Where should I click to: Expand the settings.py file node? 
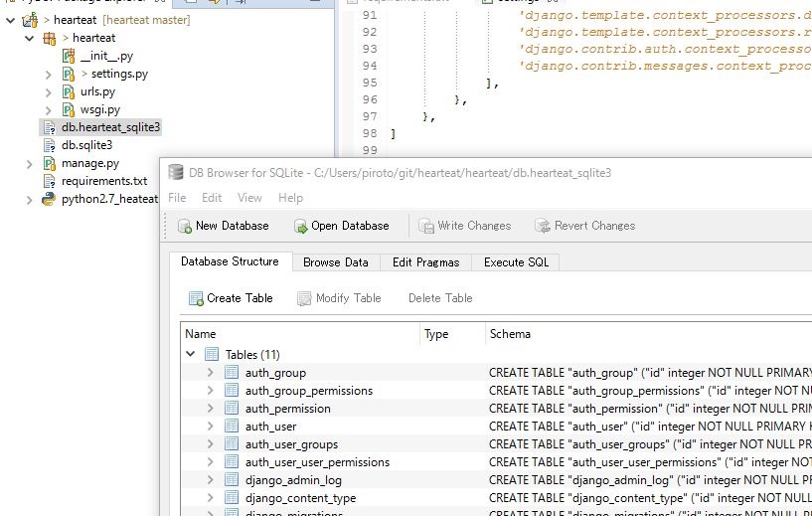[50, 74]
